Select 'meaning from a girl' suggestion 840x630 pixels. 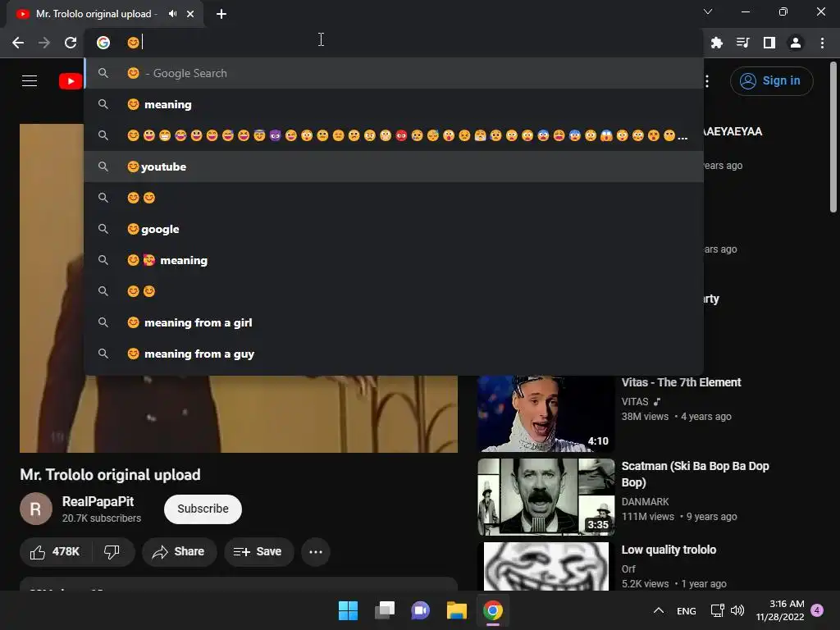tap(393, 322)
